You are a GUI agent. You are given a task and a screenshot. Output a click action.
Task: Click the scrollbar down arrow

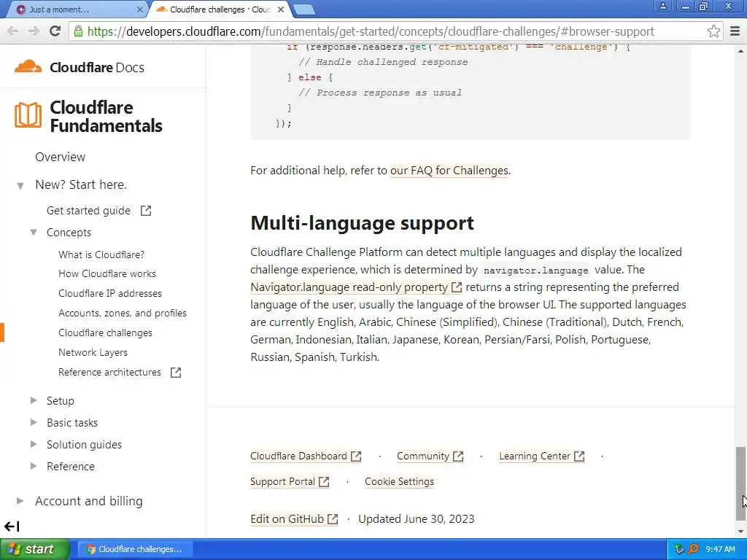[740, 532]
